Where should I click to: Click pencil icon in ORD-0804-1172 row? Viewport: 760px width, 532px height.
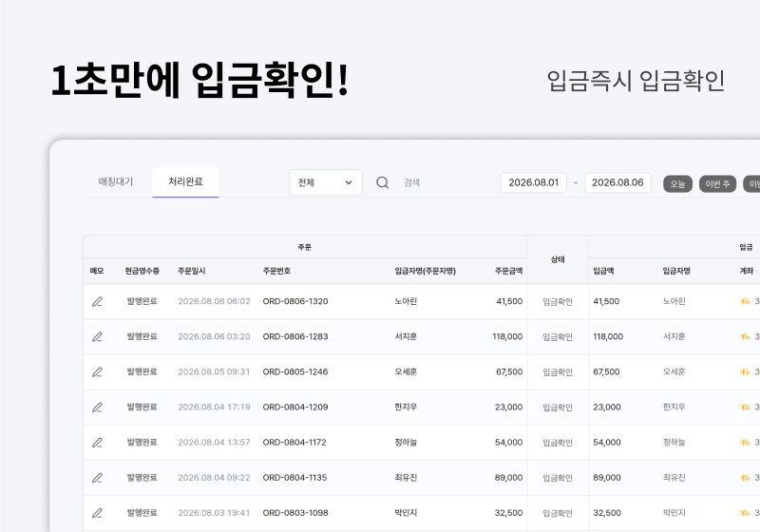click(x=97, y=443)
